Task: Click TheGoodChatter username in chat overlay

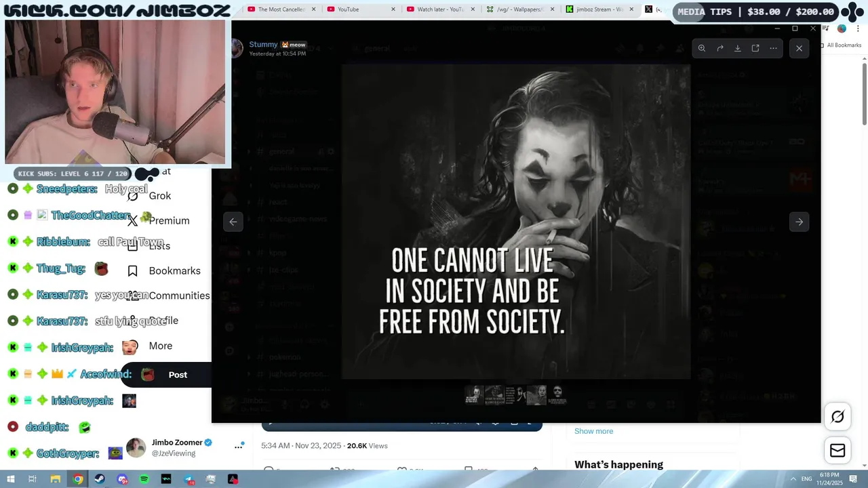Action: (x=91, y=216)
